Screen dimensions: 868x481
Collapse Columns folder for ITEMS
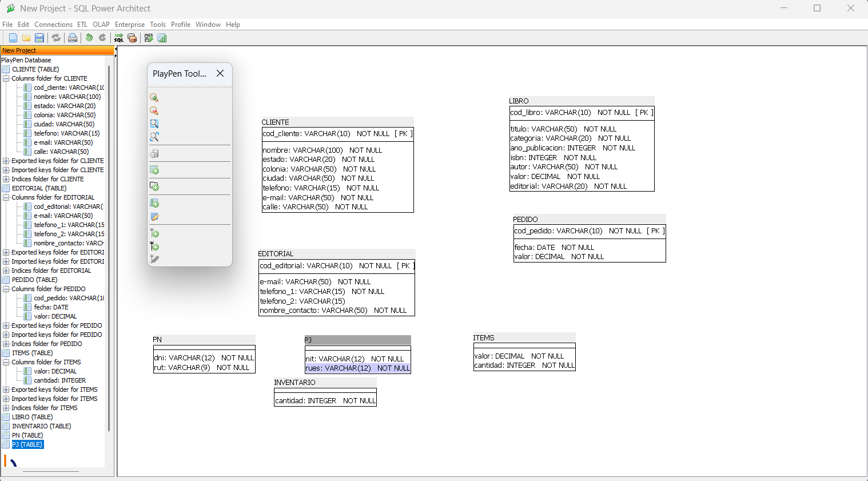[6, 362]
